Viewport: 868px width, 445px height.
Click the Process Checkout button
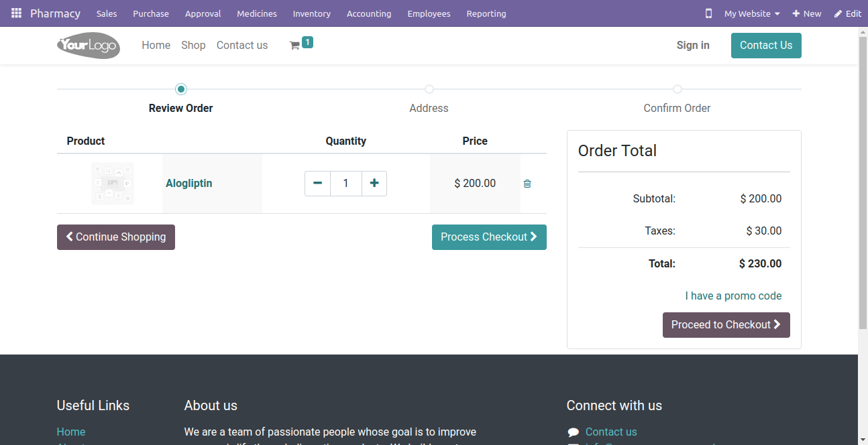pos(489,237)
